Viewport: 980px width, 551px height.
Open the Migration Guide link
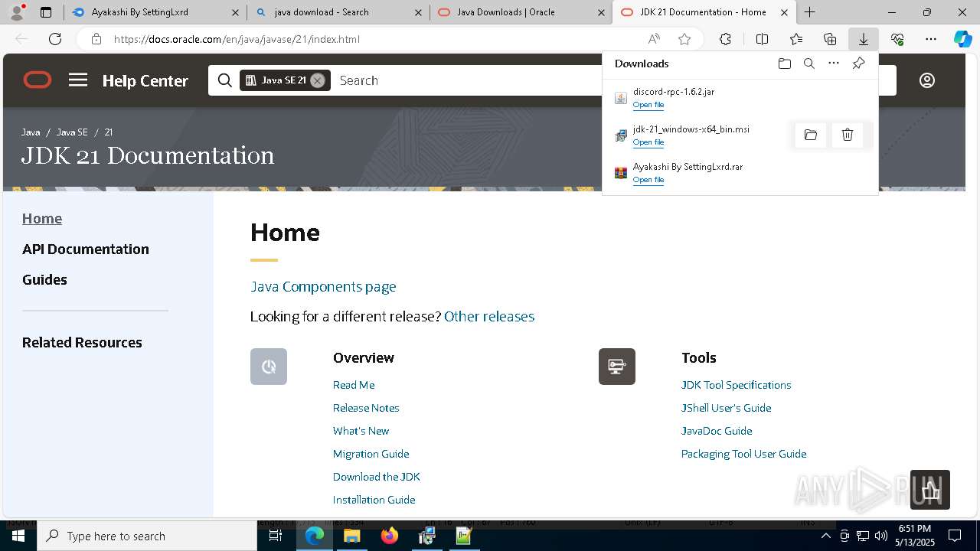tap(371, 454)
